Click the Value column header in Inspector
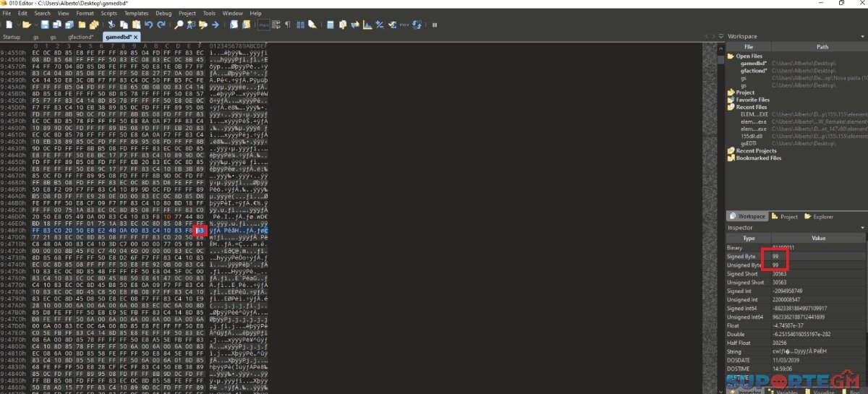 click(x=819, y=238)
